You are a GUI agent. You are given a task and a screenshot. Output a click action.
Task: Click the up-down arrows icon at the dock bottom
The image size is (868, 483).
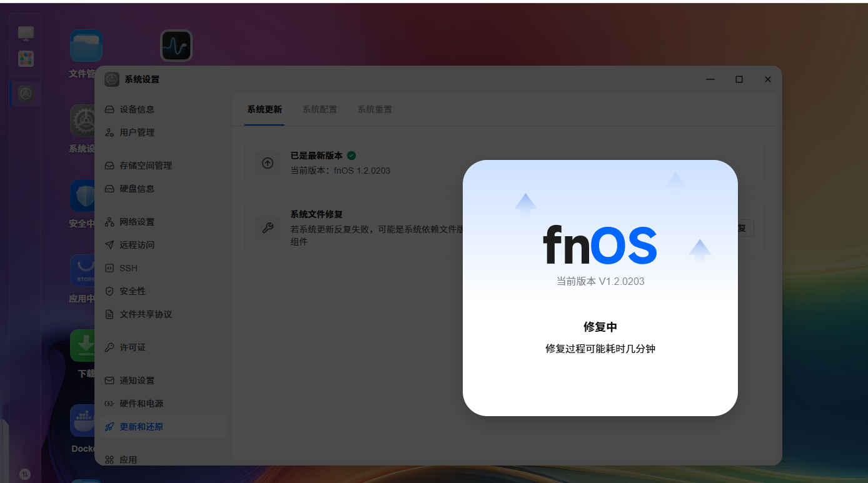point(26,474)
